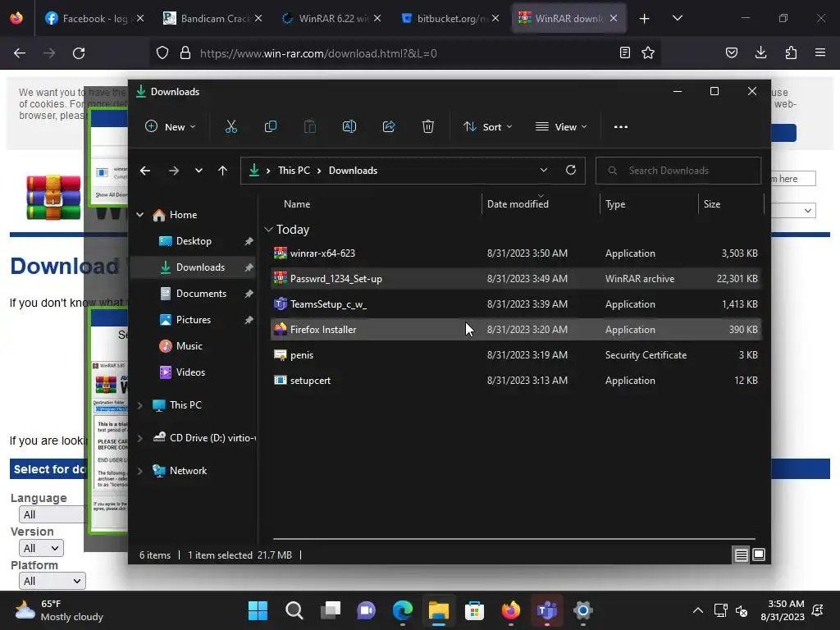Viewport: 840px width, 630px height.
Task: Go up one folder level in Explorer
Action: click(223, 171)
